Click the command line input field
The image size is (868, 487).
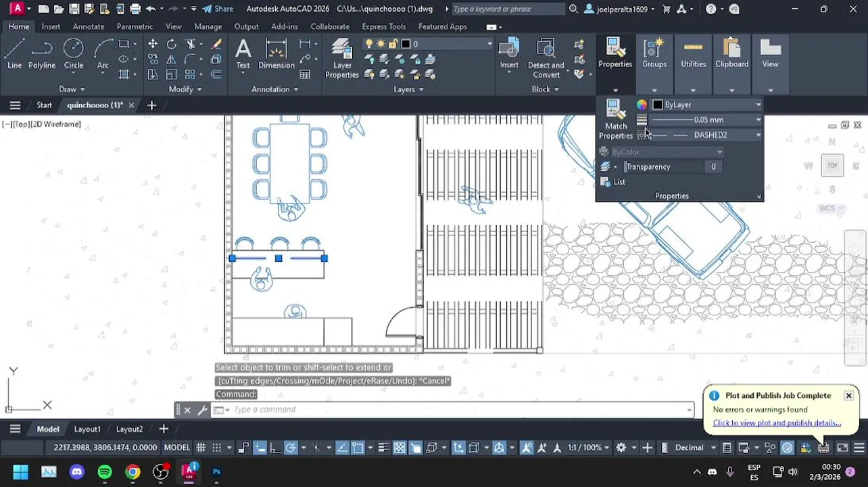pyautogui.click(x=453, y=409)
